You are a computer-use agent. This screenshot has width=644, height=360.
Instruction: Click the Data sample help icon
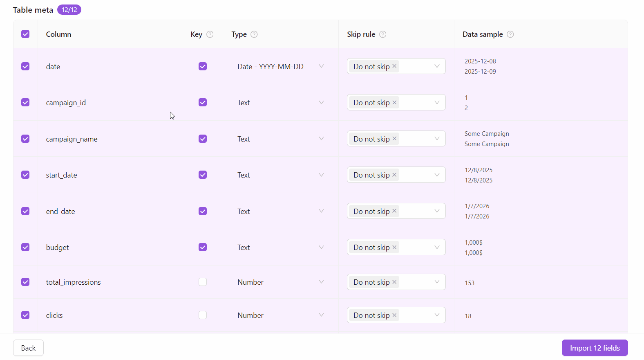[x=510, y=34]
